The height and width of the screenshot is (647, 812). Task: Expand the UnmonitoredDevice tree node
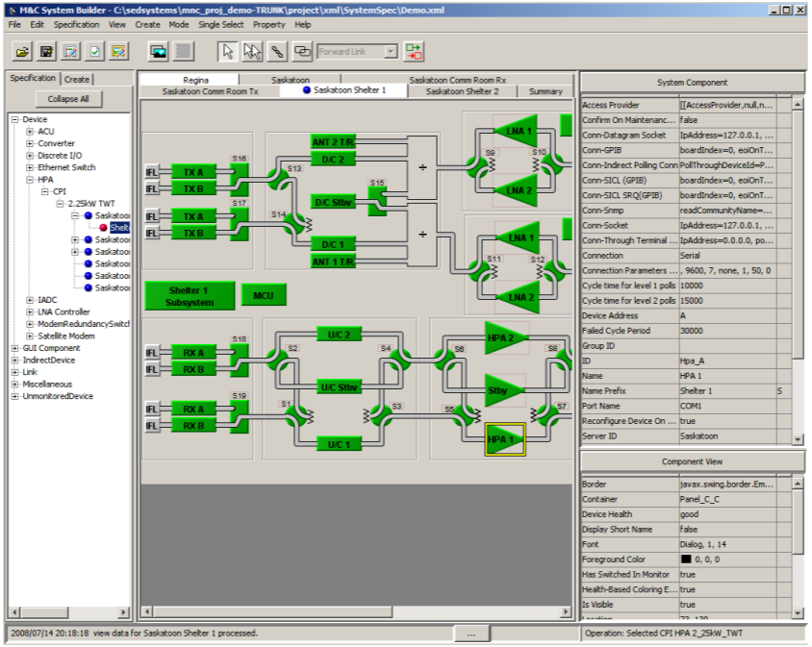[15, 396]
